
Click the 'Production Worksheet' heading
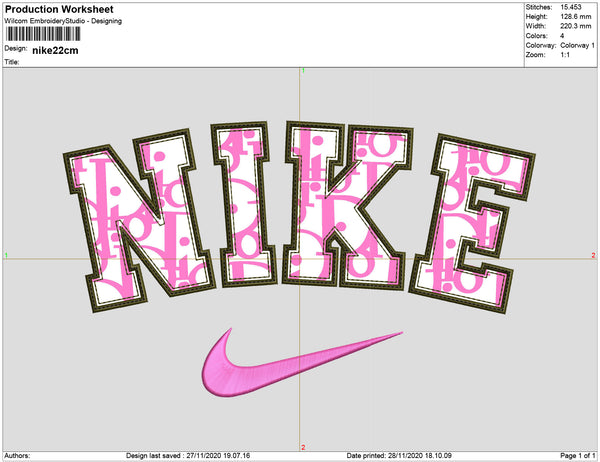tap(59, 9)
